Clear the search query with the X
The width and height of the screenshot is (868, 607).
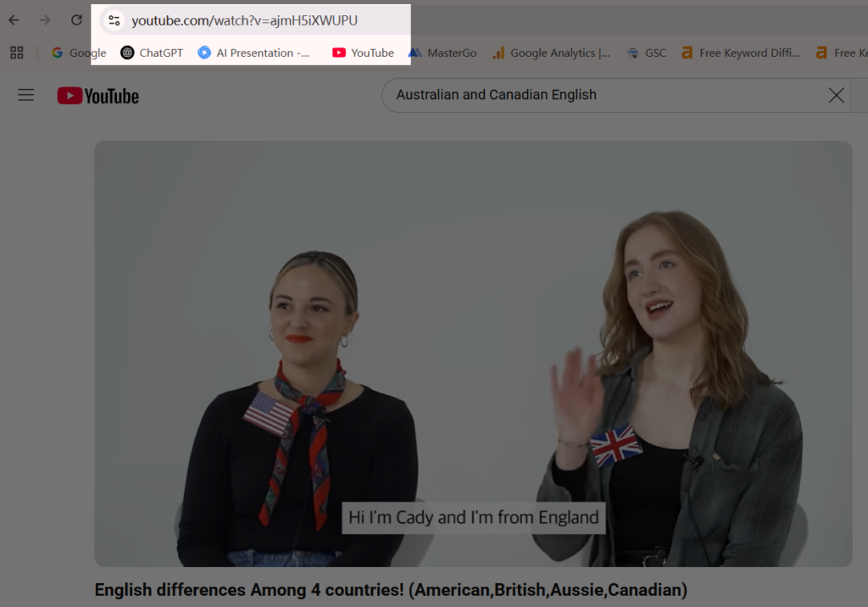(x=836, y=95)
